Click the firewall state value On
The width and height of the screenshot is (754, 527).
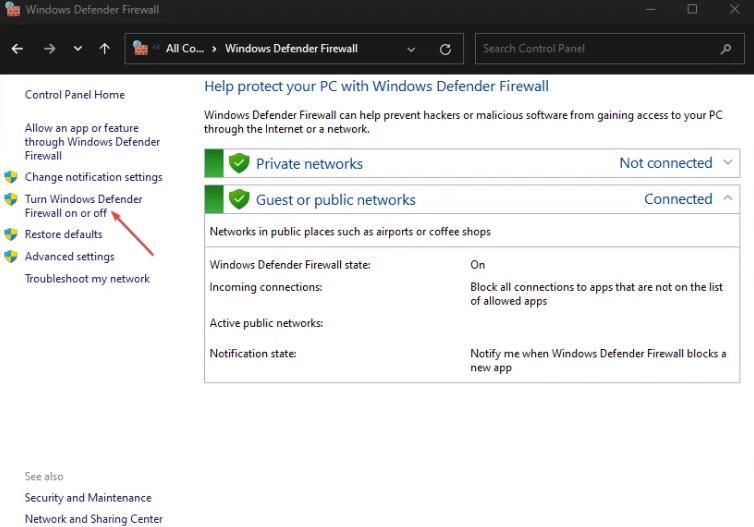(478, 265)
